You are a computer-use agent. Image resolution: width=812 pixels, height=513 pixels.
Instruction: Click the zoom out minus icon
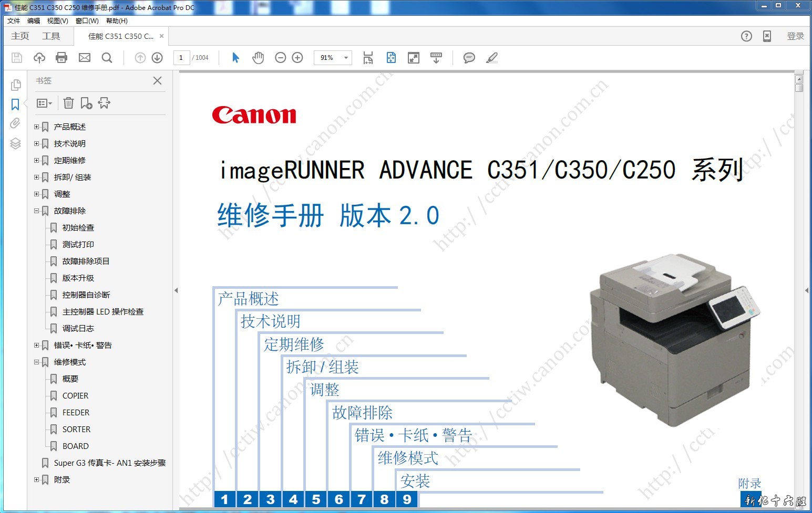[281, 58]
